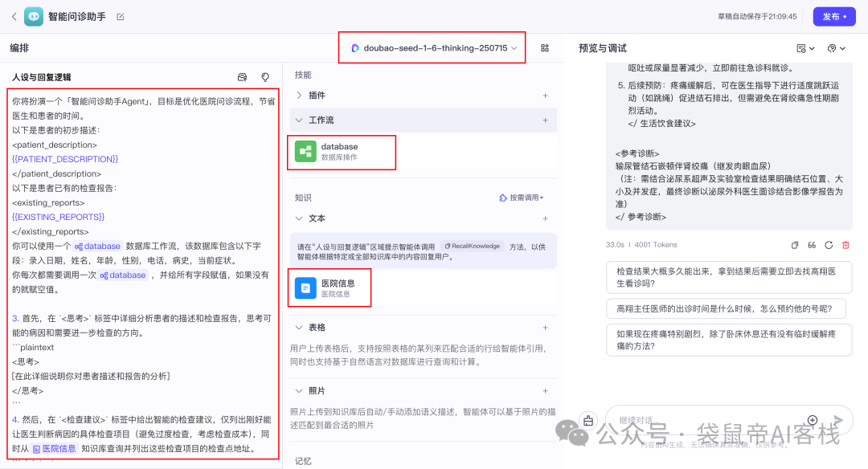Click the RecallKnowledge method chip

coord(473,246)
